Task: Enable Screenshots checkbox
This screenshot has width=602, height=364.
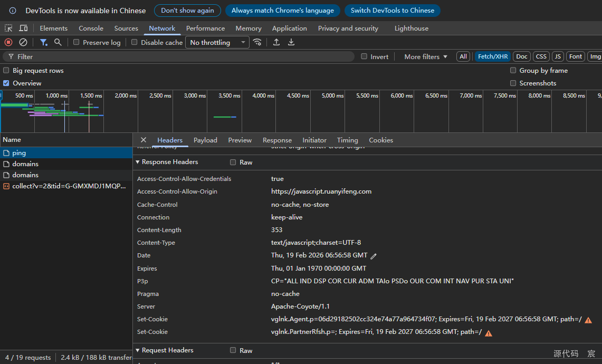Action: coord(513,83)
